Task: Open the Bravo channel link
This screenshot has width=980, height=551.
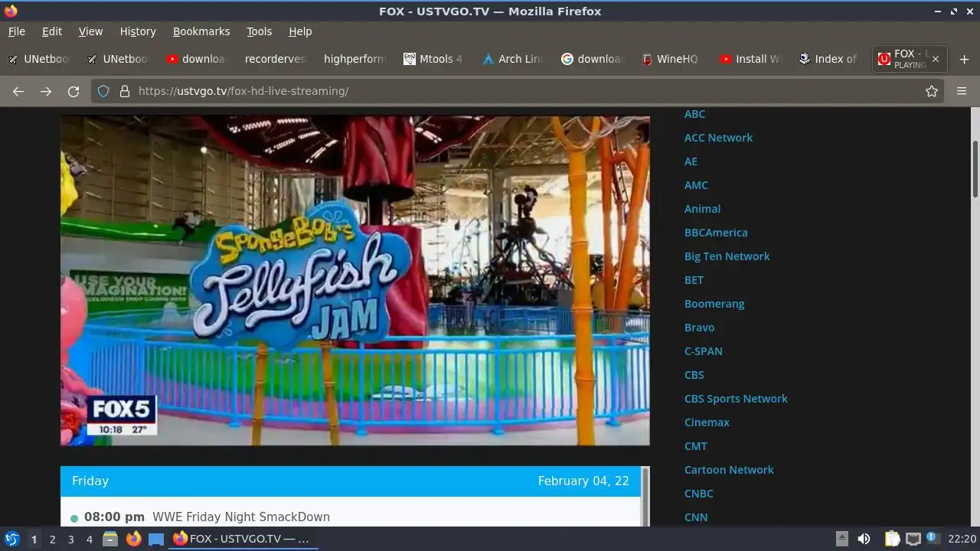Action: tap(699, 328)
